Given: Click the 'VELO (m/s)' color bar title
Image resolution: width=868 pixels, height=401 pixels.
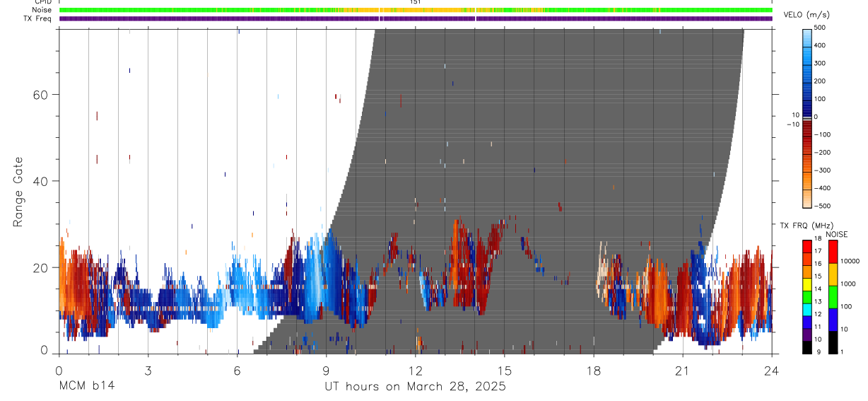Looking at the screenshot, I should pos(805,16).
